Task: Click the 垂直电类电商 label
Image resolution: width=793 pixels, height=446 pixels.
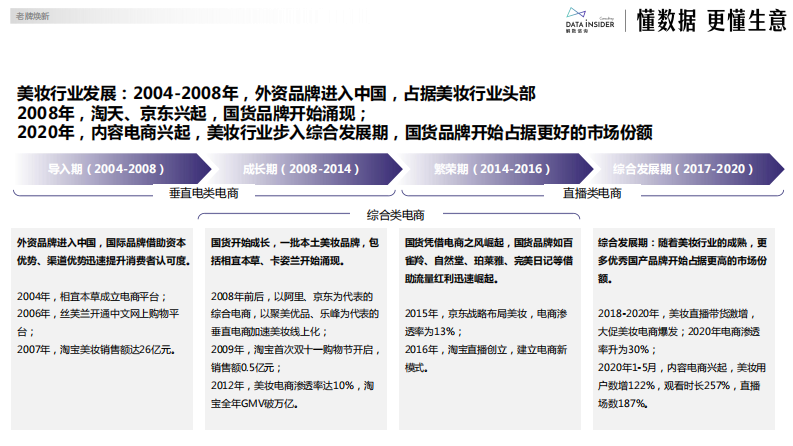Action: click(x=204, y=193)
